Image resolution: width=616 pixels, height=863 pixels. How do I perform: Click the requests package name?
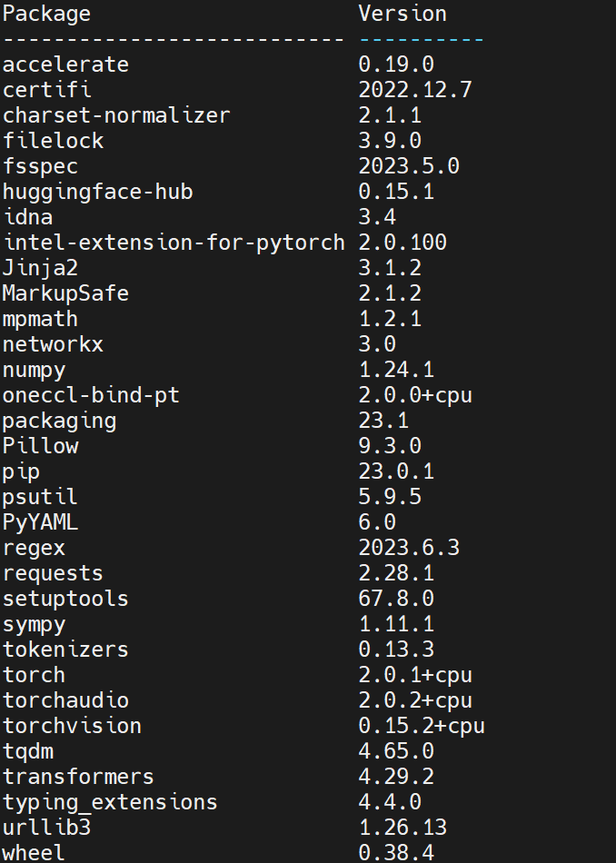tap(53, 573)
